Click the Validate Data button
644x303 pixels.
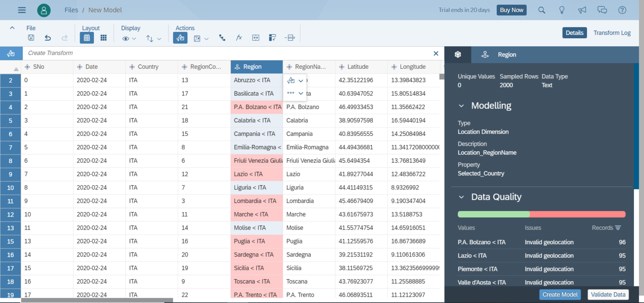pyautogui.click(x=608, y=295)
